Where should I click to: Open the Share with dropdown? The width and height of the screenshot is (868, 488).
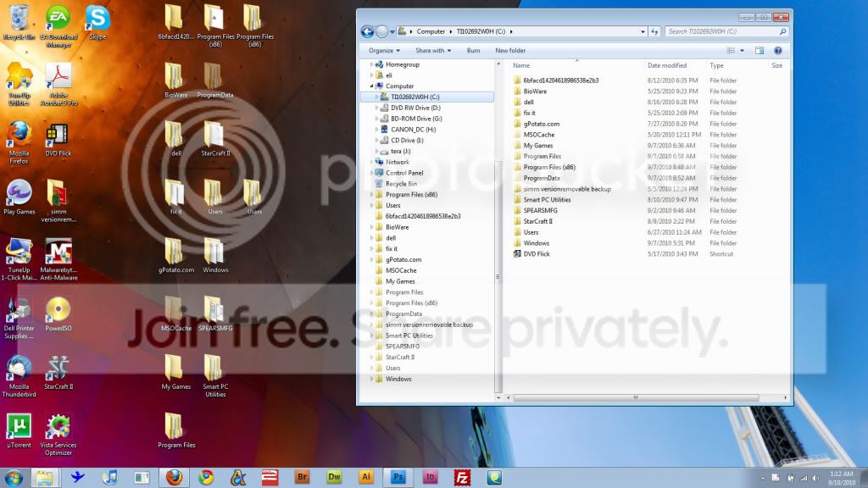(x=433, y=50)
